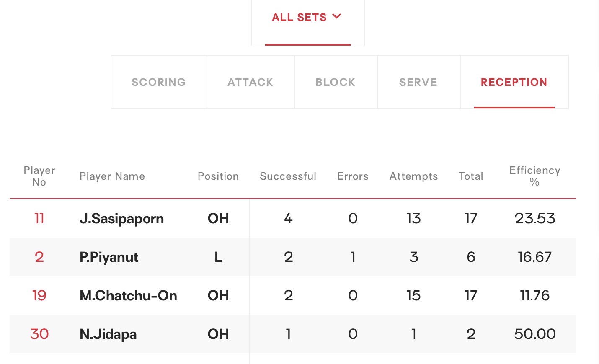Sort by the Player No column header
This screenshot has width=599, height=364.
[39, 176]
